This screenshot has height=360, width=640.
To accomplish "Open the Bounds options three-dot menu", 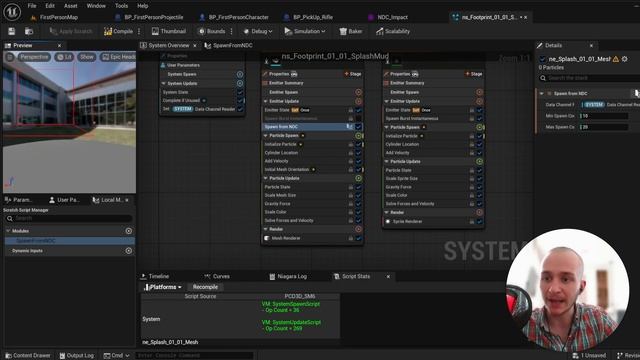I will pyautogui.click(x=231, y=31).
